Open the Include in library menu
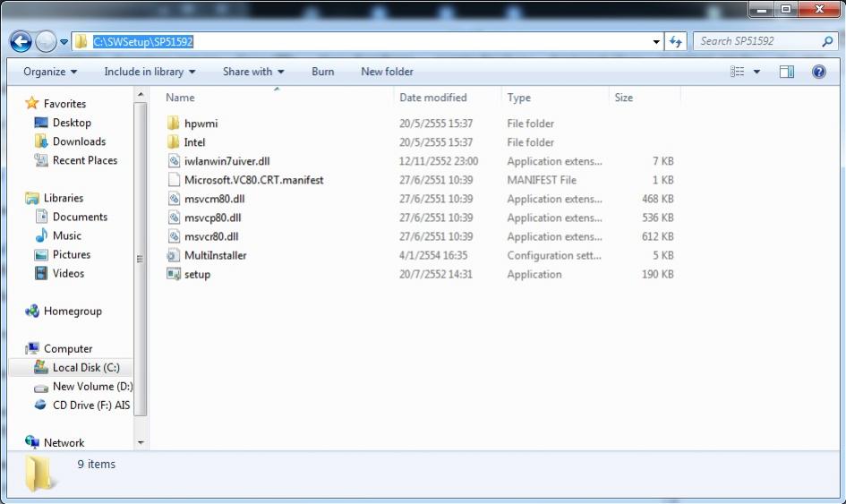The width and height of the screenshot is (846, 504). [x=150, y=72]
